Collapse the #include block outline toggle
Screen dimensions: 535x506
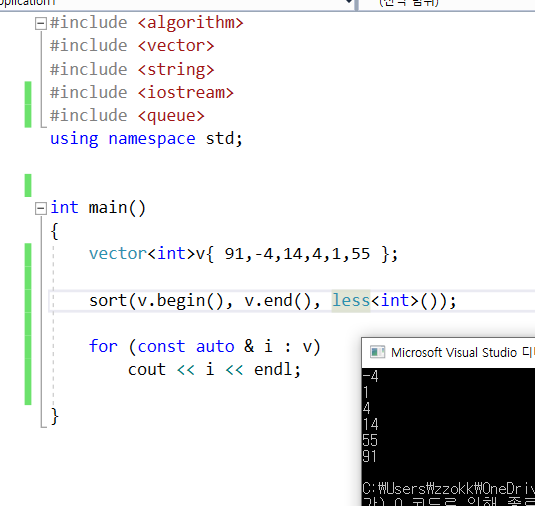tap(41, 24)
